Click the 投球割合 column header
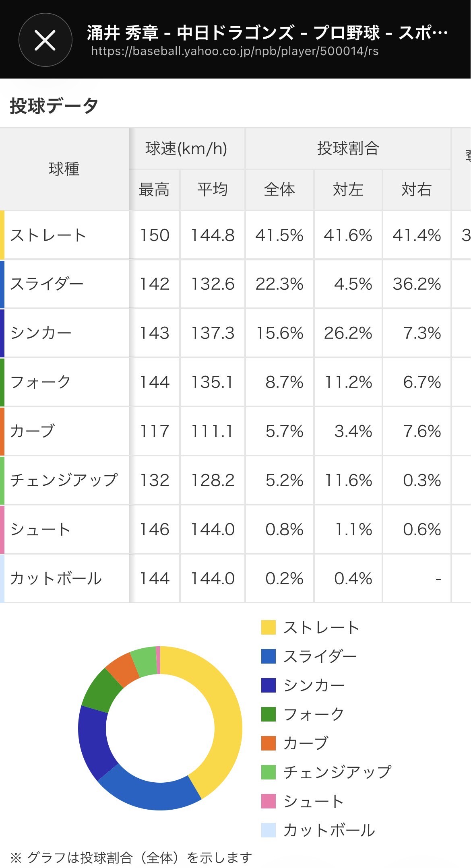 click(x=348, y=148)
